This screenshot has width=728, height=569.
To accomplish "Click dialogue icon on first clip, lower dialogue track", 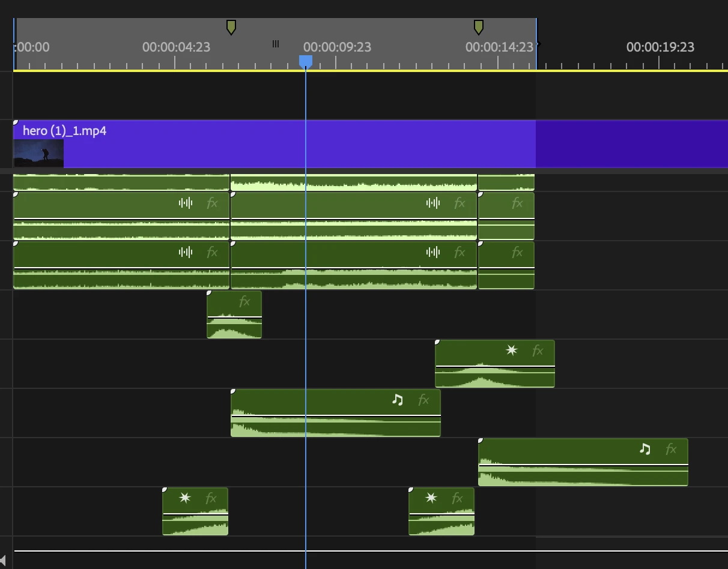I will pos(186,252).
